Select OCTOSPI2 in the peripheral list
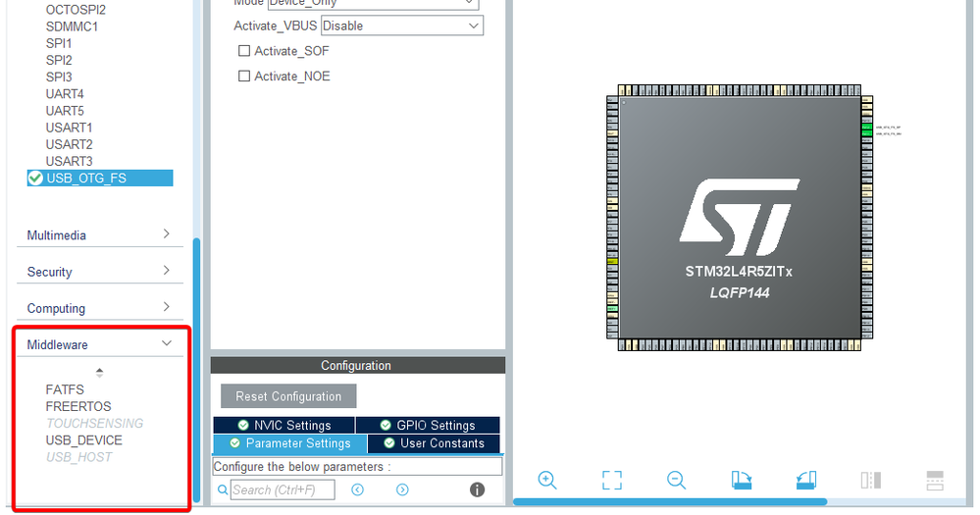 (76, 10)
